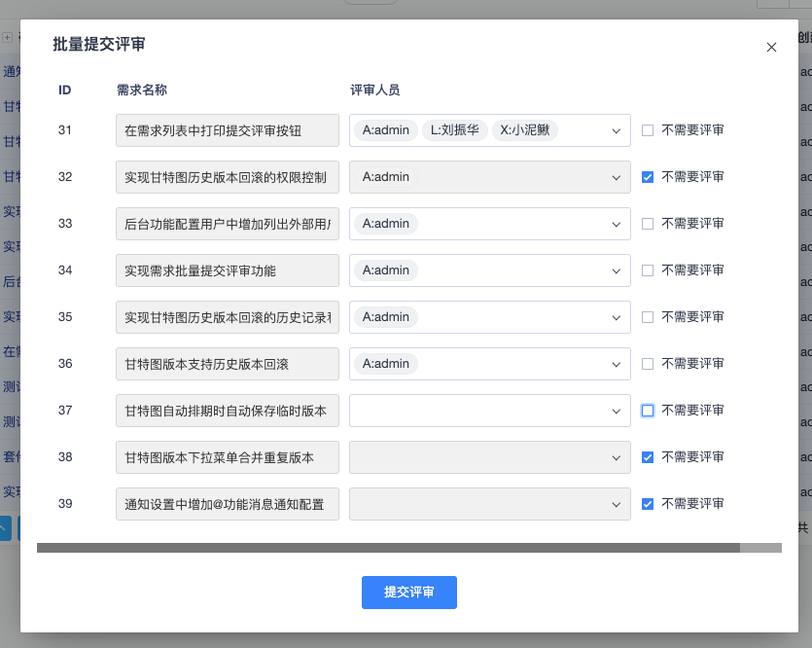Open reviewer dropdown arrow for row 31

click(617, 131)
